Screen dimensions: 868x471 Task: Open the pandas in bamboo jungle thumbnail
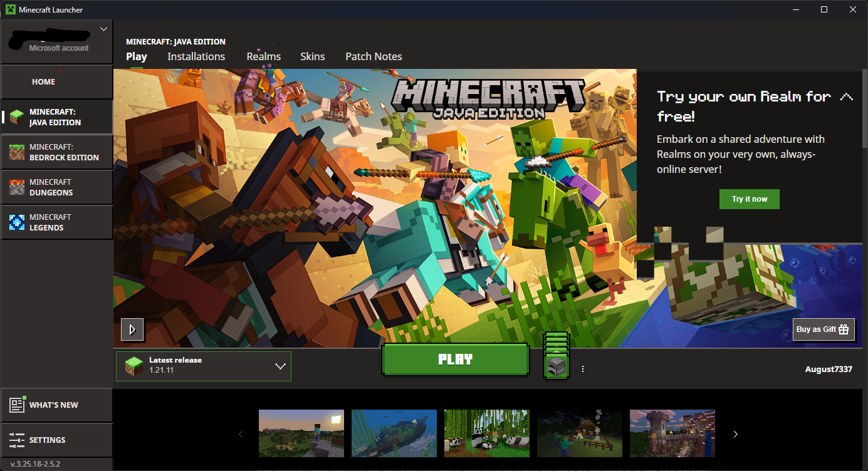point(487,433)
